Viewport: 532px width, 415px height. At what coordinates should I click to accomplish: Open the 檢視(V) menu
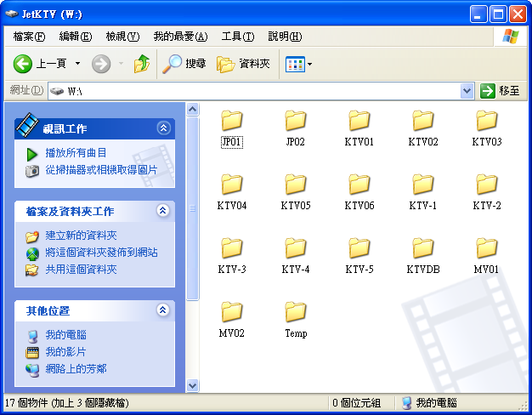point(122,36)
